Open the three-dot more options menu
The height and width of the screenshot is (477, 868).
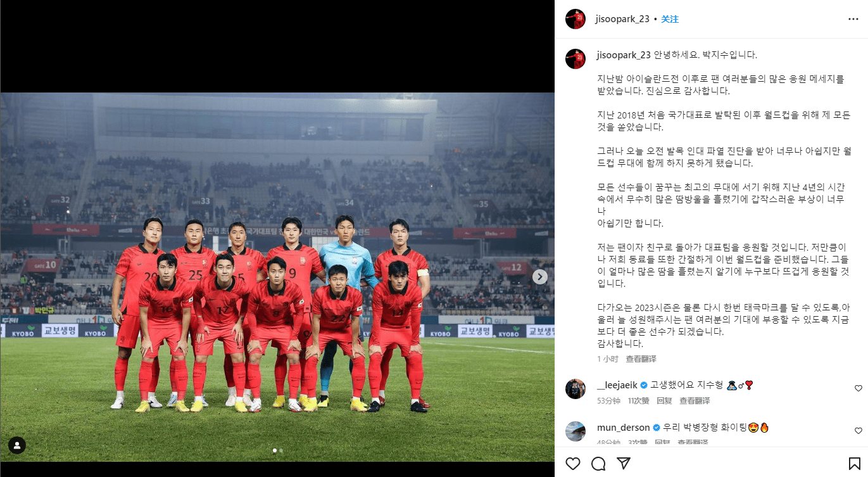853,19
